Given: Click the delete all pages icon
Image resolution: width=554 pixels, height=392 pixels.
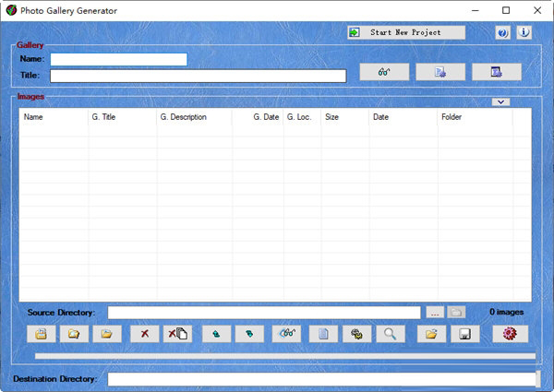Looking at the screenshot, I should [x=177, y=334].
